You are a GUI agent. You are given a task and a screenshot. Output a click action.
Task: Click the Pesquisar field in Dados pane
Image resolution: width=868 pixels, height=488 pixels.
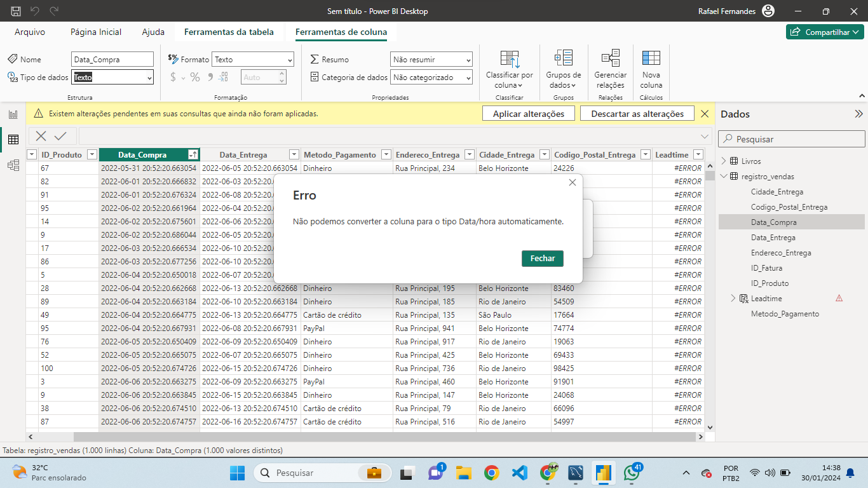[792, 139]
